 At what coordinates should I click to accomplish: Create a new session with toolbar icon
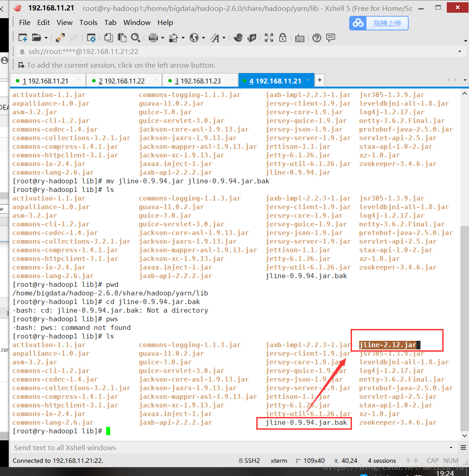click(23, 38)
